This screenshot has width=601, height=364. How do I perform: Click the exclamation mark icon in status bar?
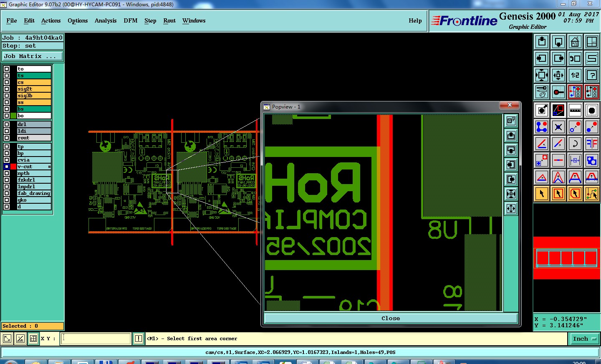pyautogui.click(x=139, y=339)
